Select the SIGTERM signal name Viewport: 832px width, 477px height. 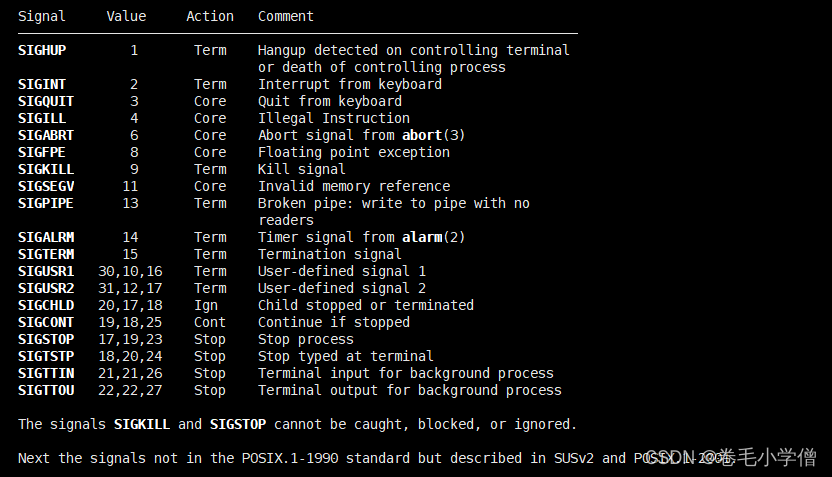coord(46,254)
